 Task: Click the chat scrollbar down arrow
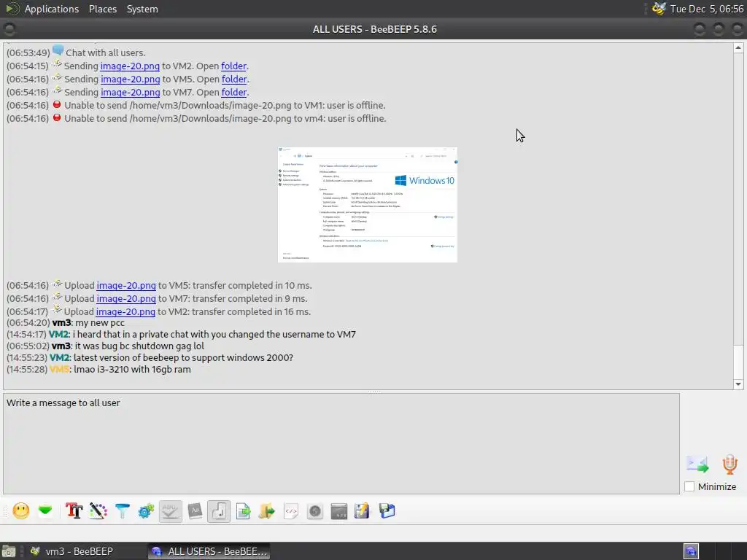(738, 384)
